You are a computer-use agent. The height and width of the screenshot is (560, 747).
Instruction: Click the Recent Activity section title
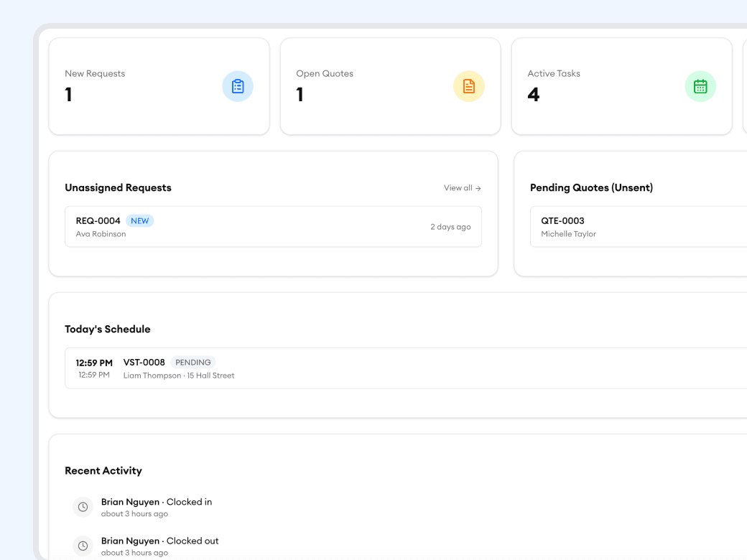(103, 470)
